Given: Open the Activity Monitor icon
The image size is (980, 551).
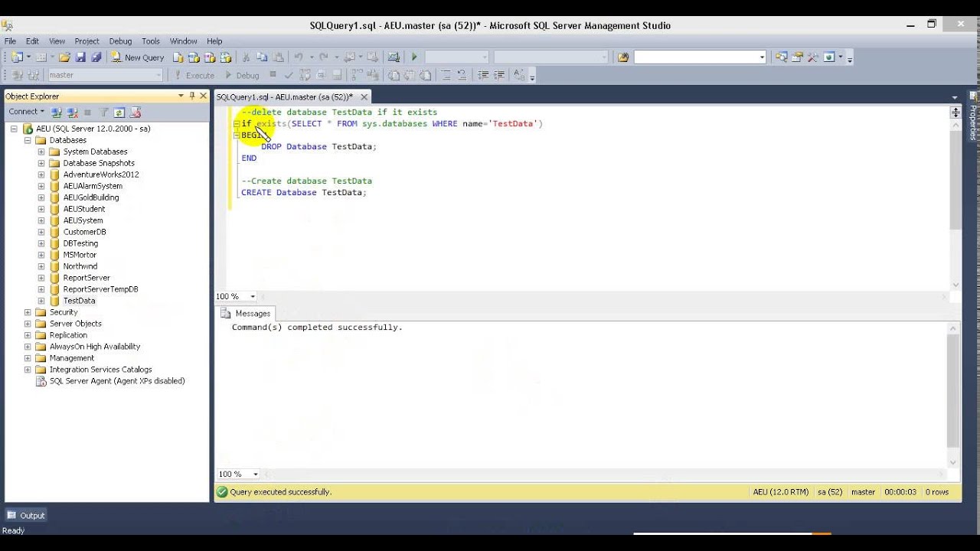Looking at the screenshot, I should [393, 57].
